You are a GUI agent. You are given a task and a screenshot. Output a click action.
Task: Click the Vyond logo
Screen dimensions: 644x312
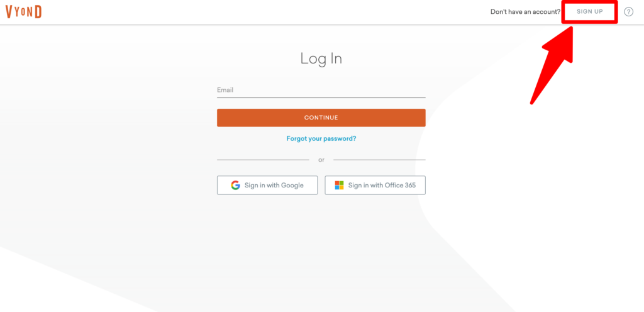[x=23, y=12]
